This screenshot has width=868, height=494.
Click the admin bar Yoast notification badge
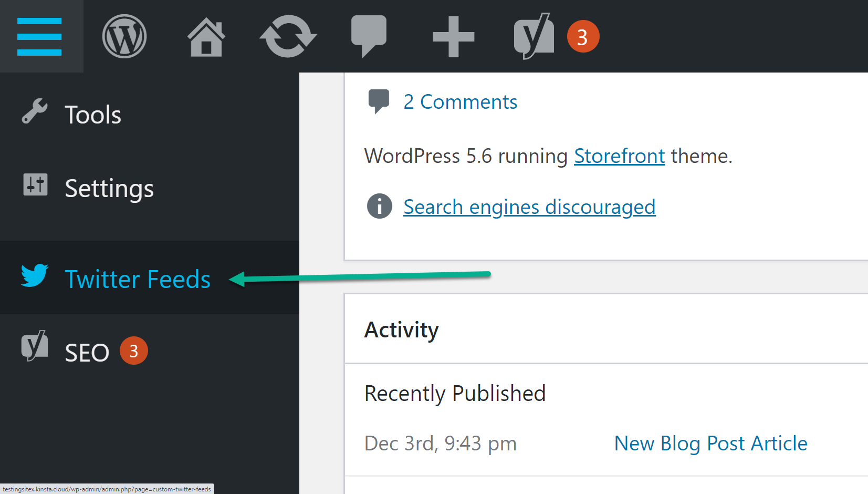click(582, 37)
